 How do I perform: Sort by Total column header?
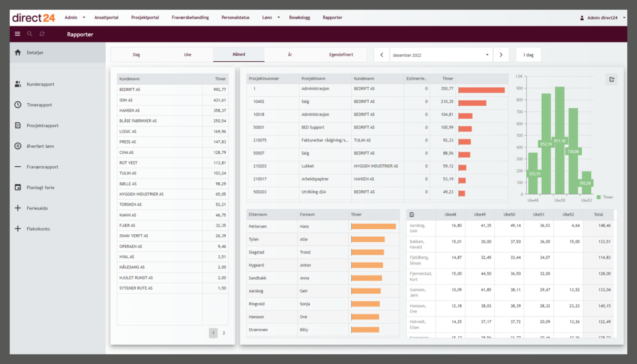coord(599,214)
